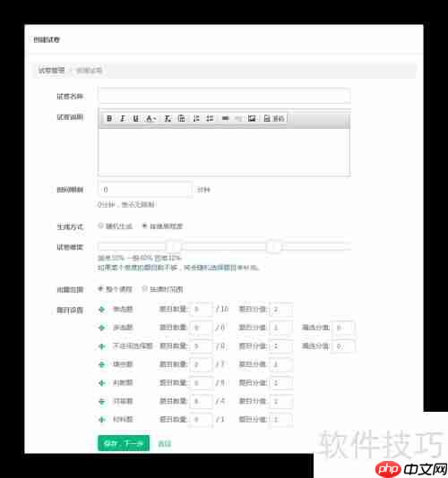Click the 判断题 question score input
Screen dimensions: 448x478
[x=281, y=383]
